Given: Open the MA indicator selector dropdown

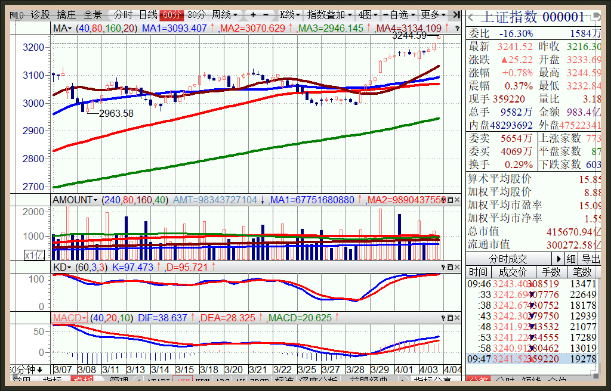Looking at the screenshot, I should (x=62, y=28).
